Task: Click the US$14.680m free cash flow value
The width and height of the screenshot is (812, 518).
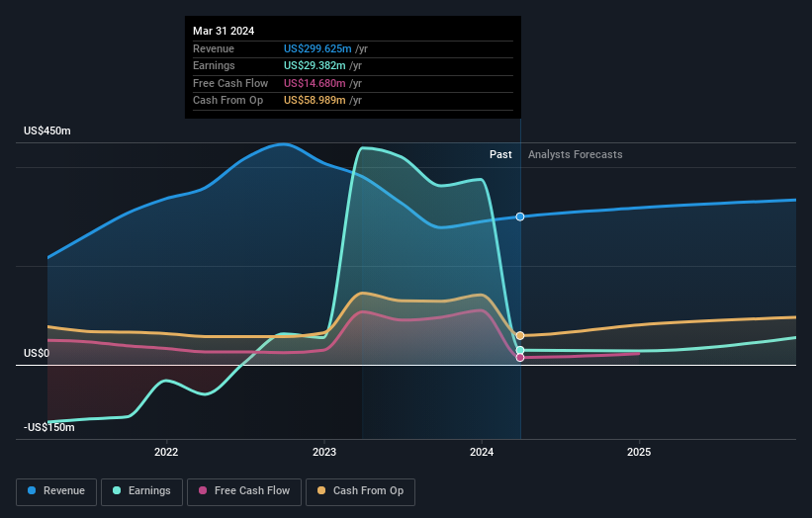Action: pyautogui.click(x=315, y=83)
